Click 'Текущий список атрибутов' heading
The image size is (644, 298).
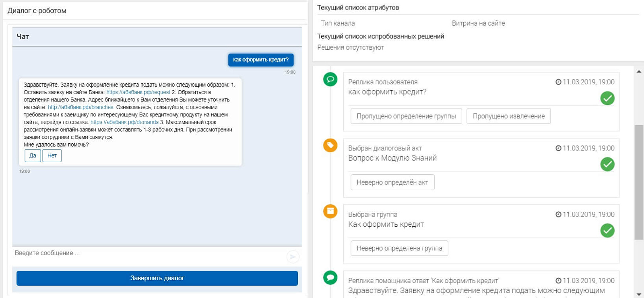point(358,8)
